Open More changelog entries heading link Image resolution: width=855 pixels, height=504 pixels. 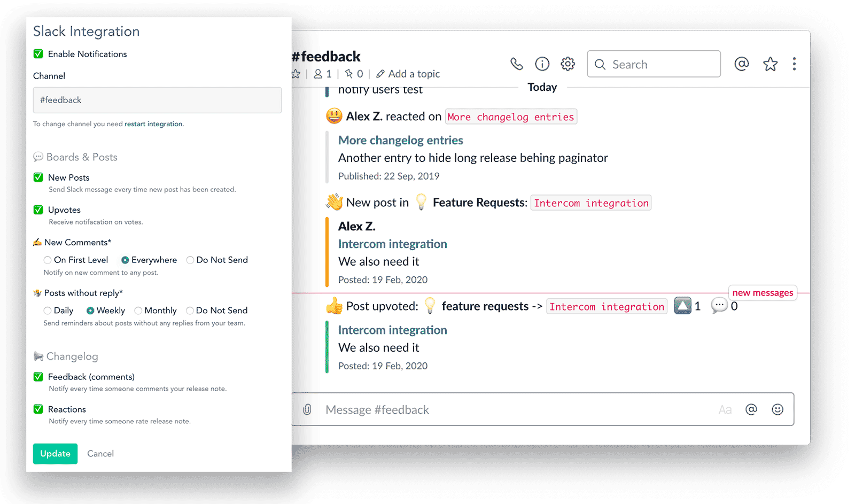click(401, 140)
